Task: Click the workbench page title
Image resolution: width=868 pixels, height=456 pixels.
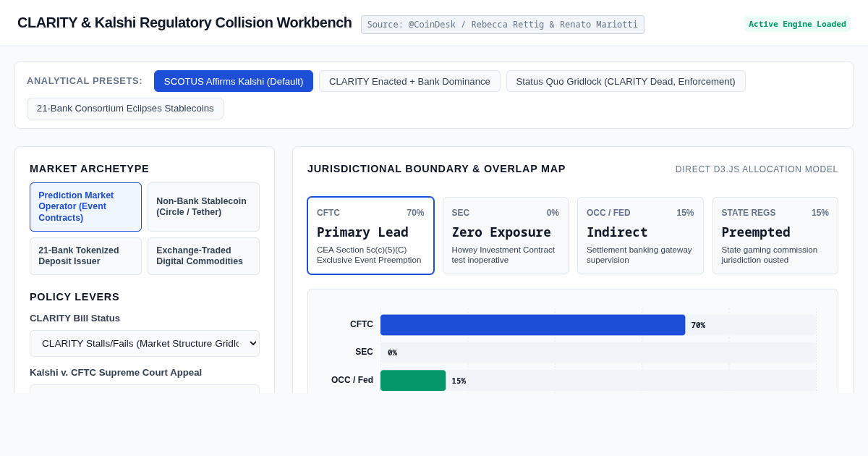Action: coord(184,22)
